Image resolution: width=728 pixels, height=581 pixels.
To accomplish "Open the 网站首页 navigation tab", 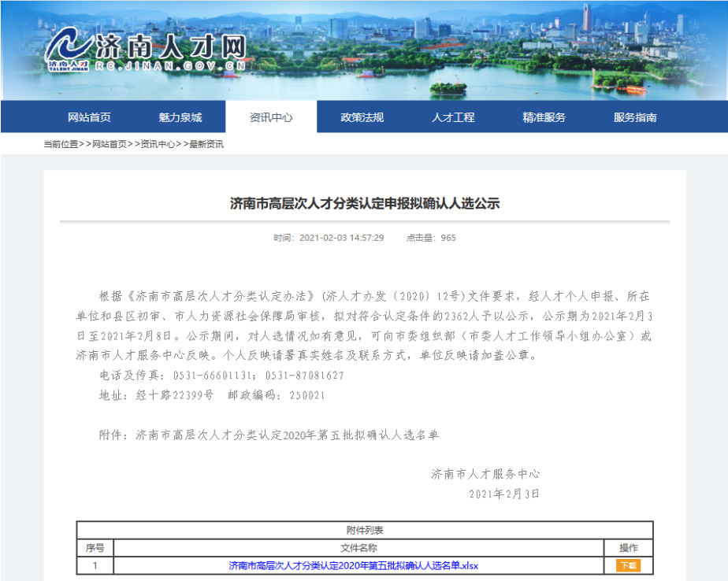I will pos(89,117).
